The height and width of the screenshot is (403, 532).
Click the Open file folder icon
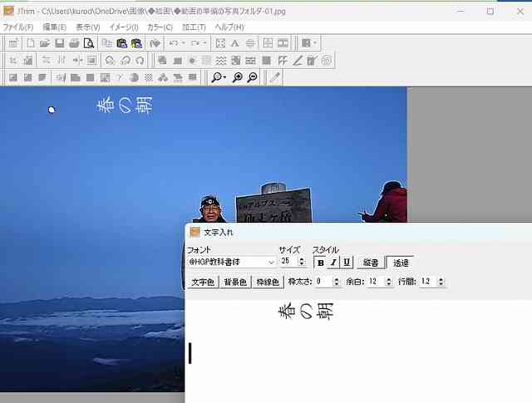[44, 43]
